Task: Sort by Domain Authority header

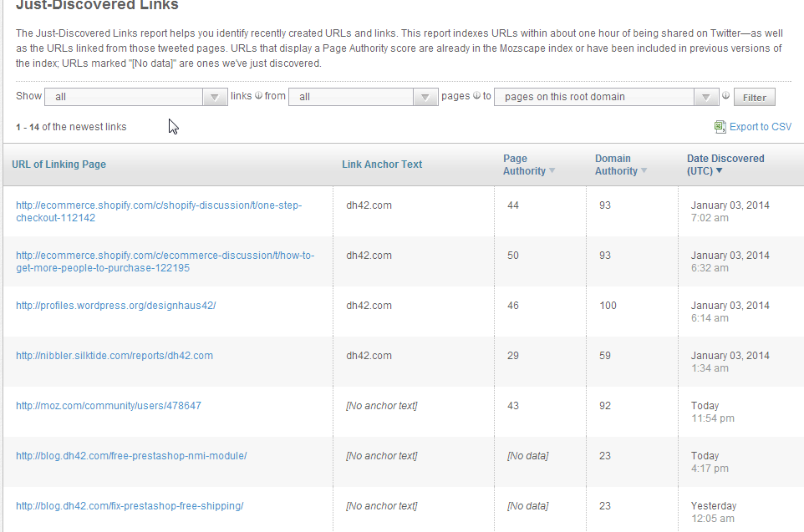Action: (616, 165)
